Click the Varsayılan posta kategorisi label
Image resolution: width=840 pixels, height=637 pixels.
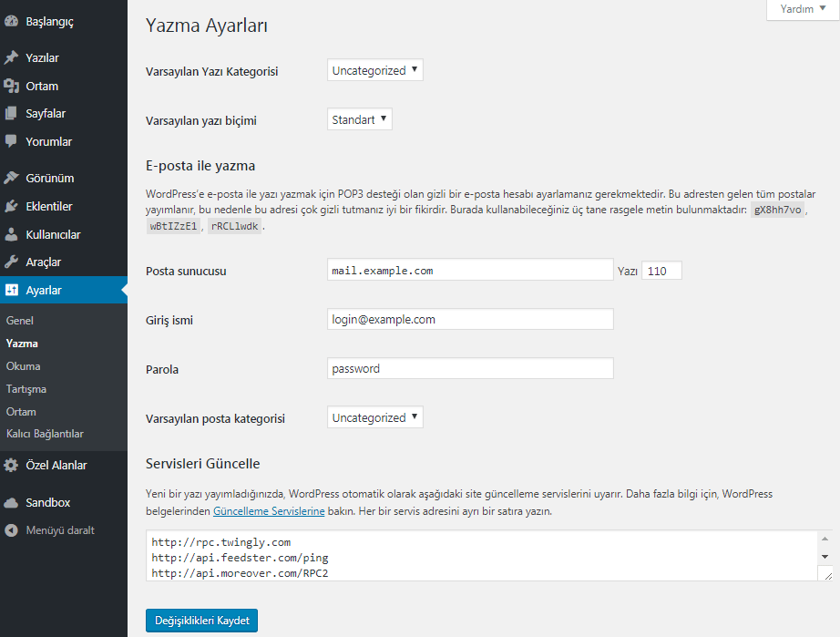[x=215, y=419]
